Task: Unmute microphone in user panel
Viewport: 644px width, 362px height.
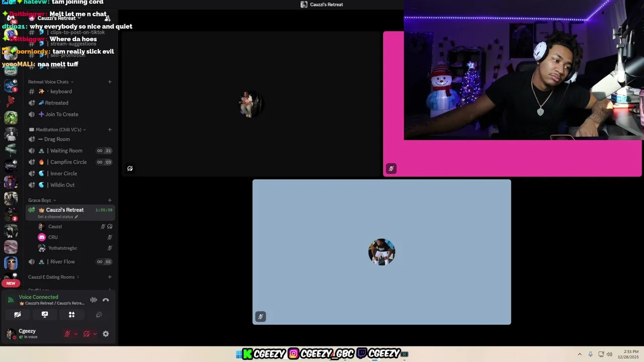Action: click(67, 334)
